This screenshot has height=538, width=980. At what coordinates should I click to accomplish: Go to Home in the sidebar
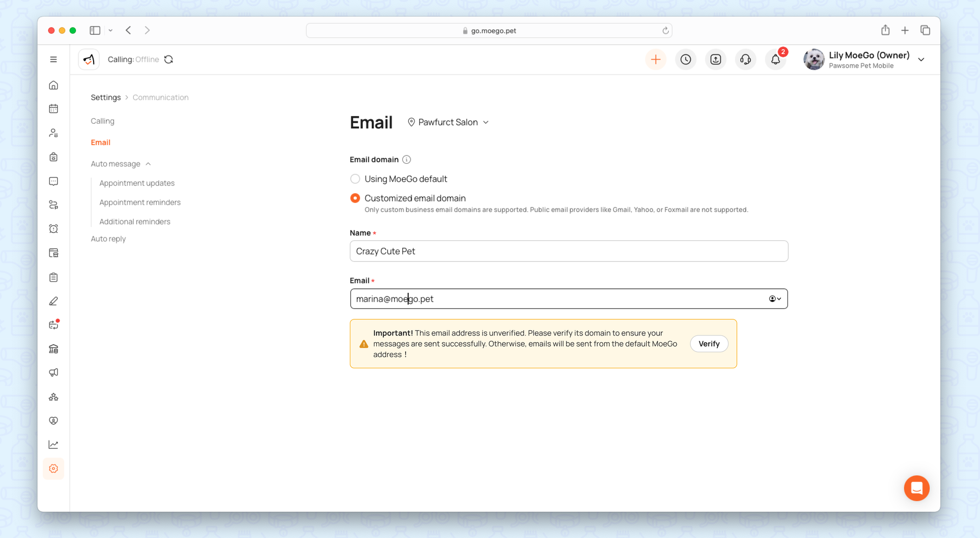tap(53, 85)
